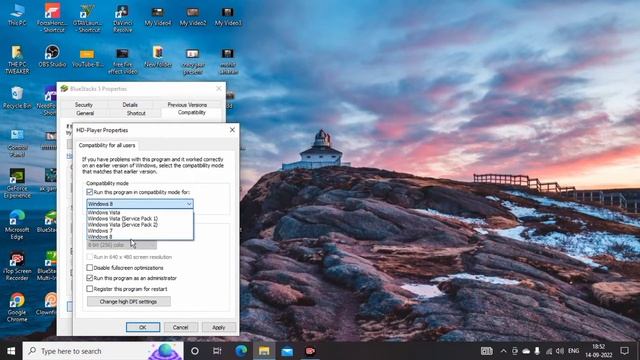Image resolution: width=640 pixels, height=360 pixels.
Task: Select the New folder desktop icon
Action: coord(158,56)
